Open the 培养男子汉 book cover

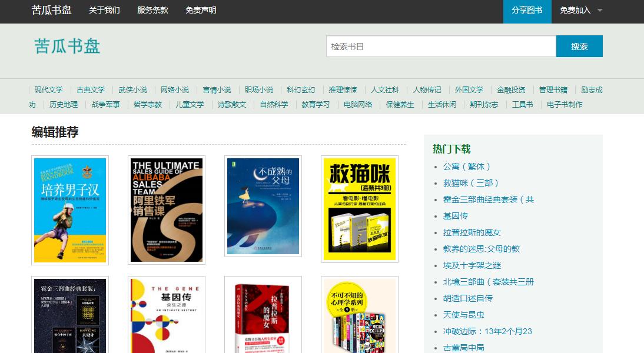coord(69,209)
